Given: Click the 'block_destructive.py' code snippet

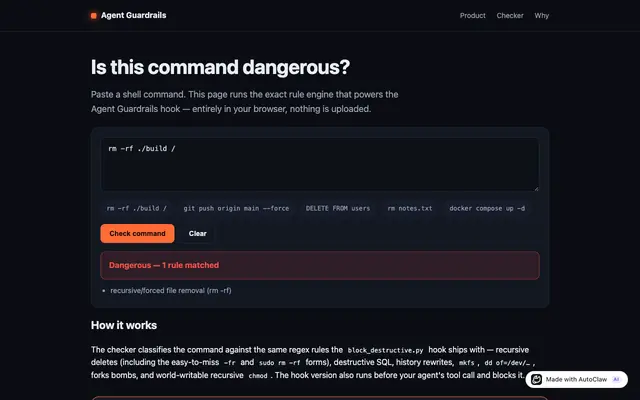Looking at the screenshot, I should pyautogui.click(x=385, y=350).
